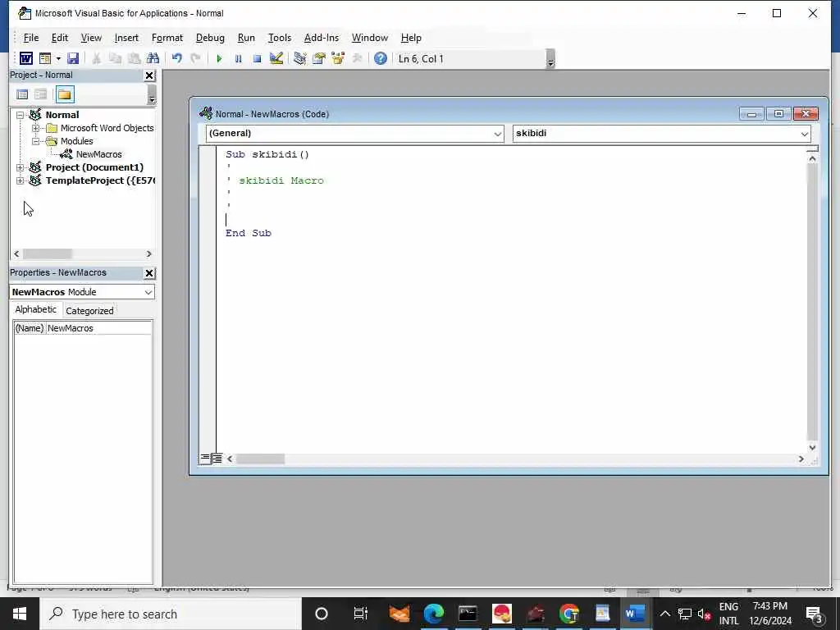840x630 pixels.
Task: Click the Project panel scroll right arrow
Action: 149,254
